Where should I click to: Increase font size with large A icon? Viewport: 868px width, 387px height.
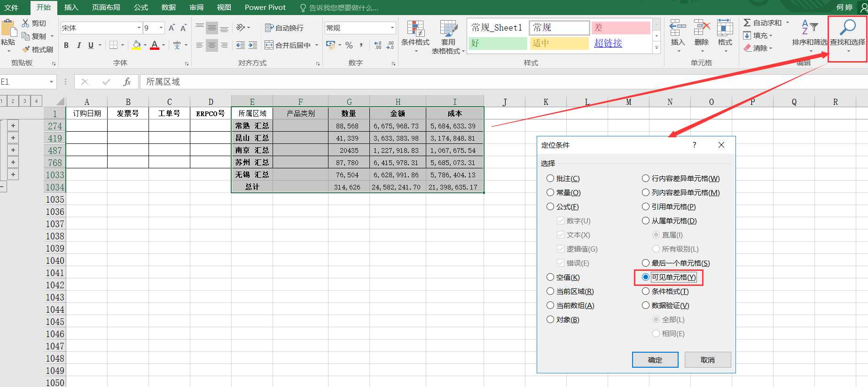click(172, 28)
